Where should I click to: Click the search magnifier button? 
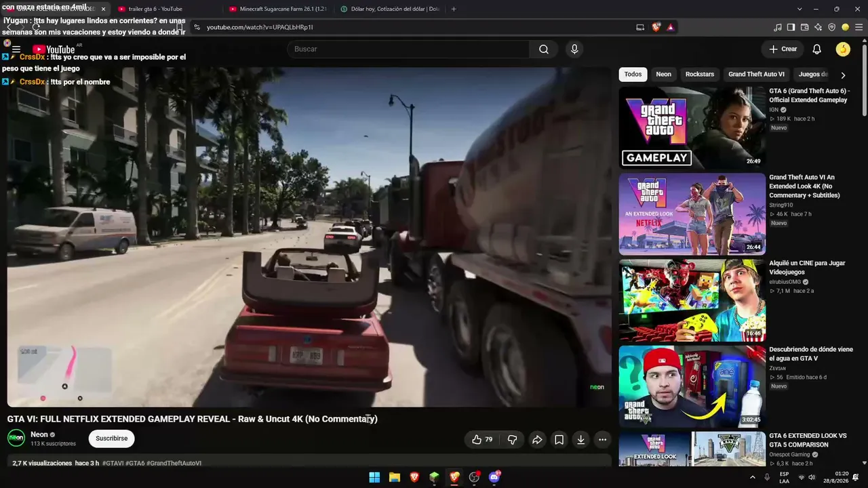click(x=544, y=49)
